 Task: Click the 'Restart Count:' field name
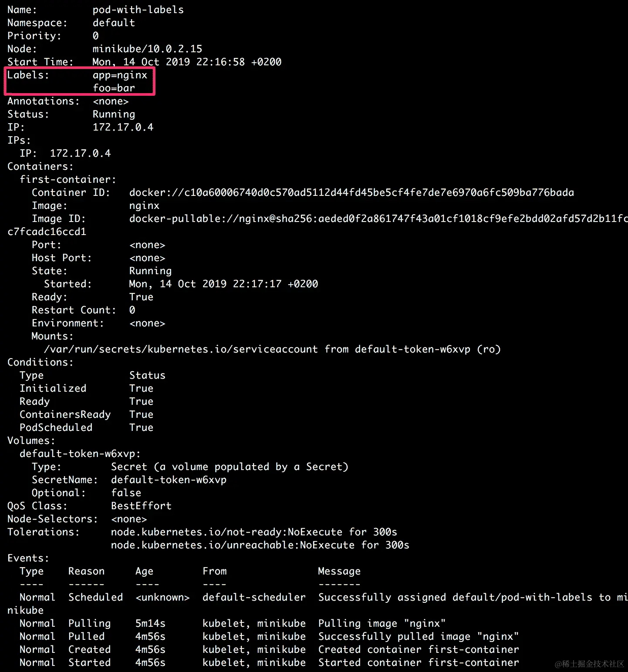coord(74,310)
